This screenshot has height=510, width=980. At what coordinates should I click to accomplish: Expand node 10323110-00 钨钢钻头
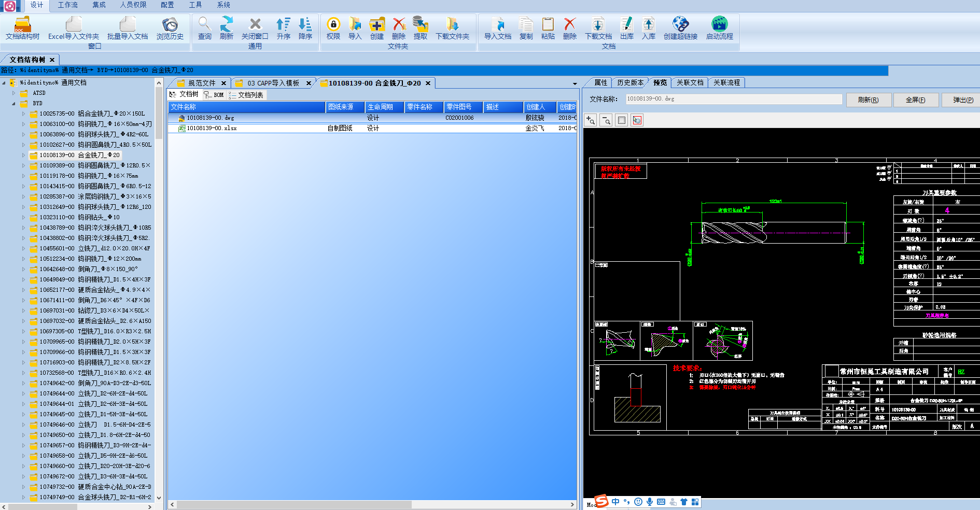[x=23, y=217]
